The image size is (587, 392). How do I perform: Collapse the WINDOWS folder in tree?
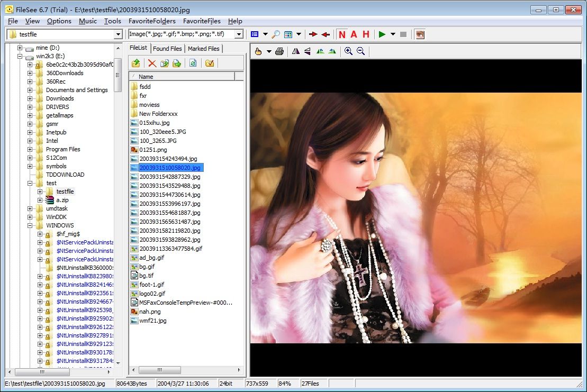pyautogui.click(x=30, y=225)
